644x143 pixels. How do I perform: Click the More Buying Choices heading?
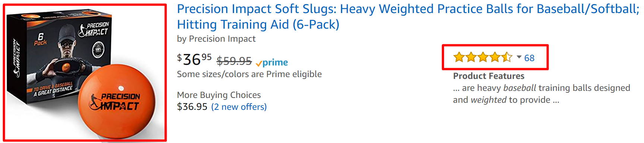219,95
